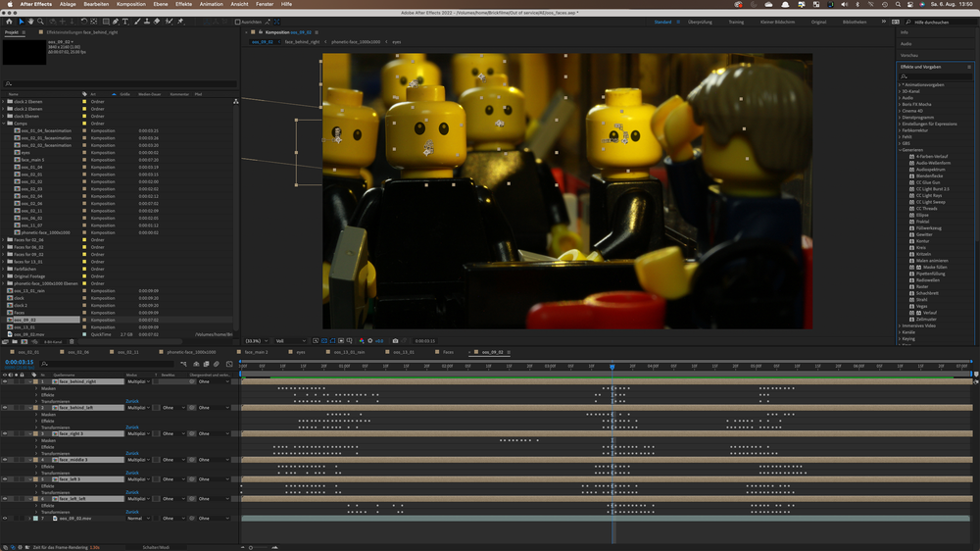This screenshot has width=980, height=551.
Task: Open macOS Spotlight search icon
Action: [898, 4]
